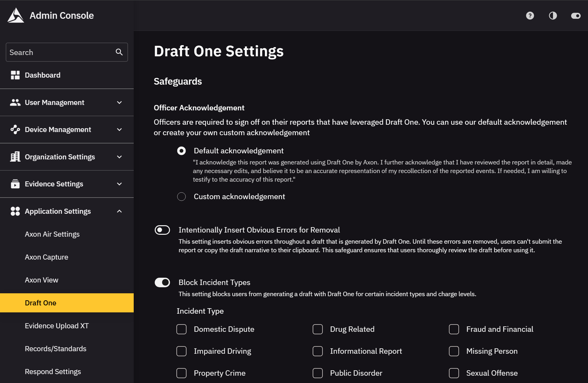Open Axon Air Settings menu item
This screenshot has height=383, width=588.
tap(52, 234)
